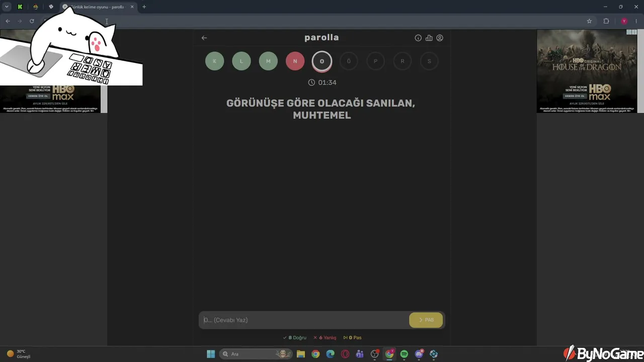This screenshot has width=644, height=362.
Task: Open OBS Studio from the taskbar
Action: point(375,354)
